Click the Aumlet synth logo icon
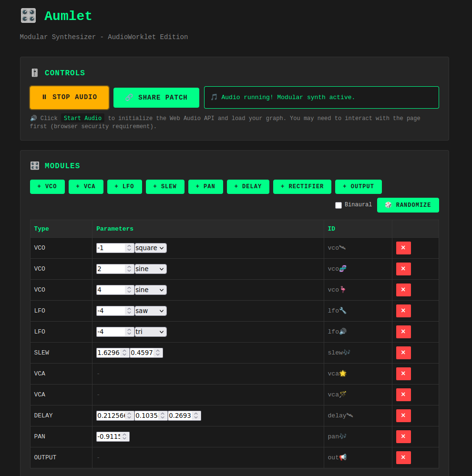This screenshot has width=472, height=476. (x=28, y=16)
